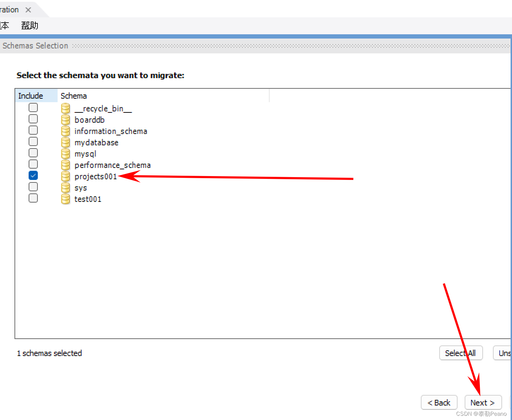Close the Migration tab
This screenshot has height=420, width=512.
[x=28, y=10]
